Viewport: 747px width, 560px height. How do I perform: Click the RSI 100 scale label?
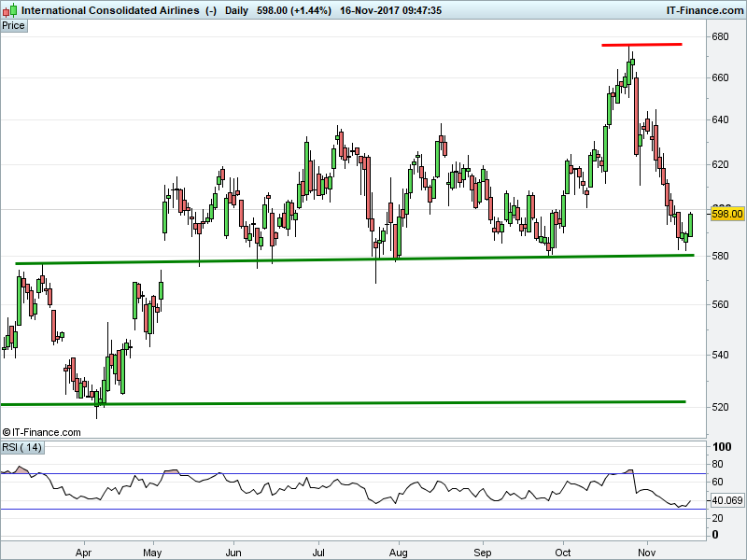pyautogui.click(x=722, y=447)
